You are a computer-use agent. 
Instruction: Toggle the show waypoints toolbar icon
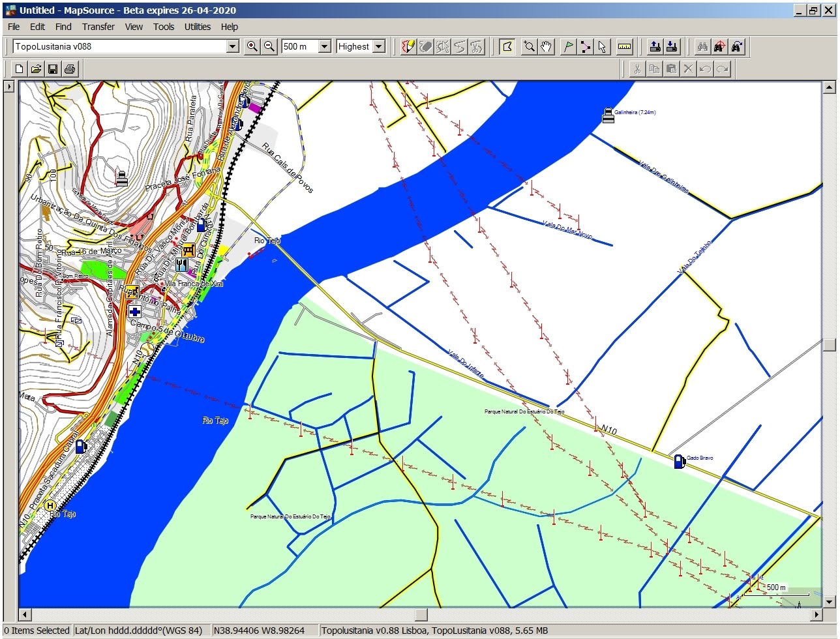(443, 46)
